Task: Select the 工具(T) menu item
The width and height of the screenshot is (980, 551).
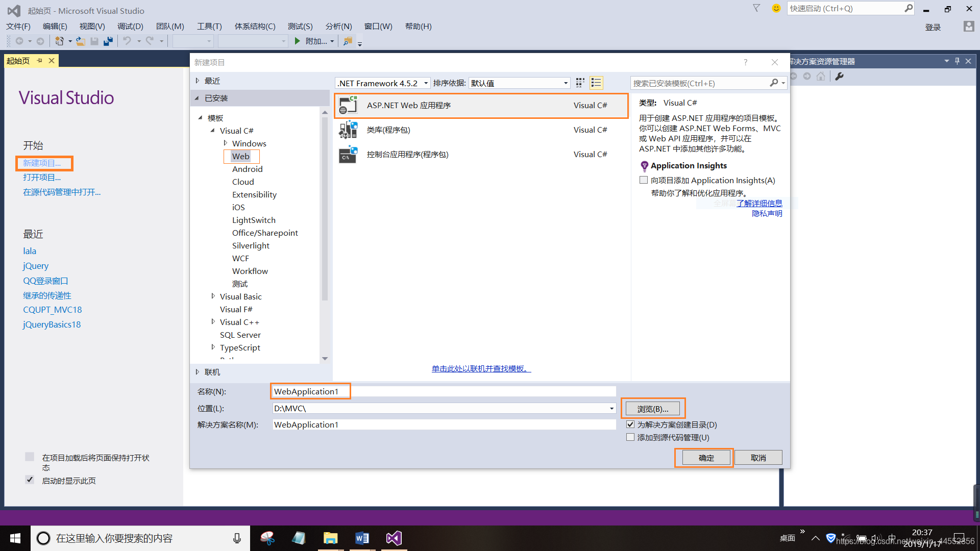Action: pos(209,27)
